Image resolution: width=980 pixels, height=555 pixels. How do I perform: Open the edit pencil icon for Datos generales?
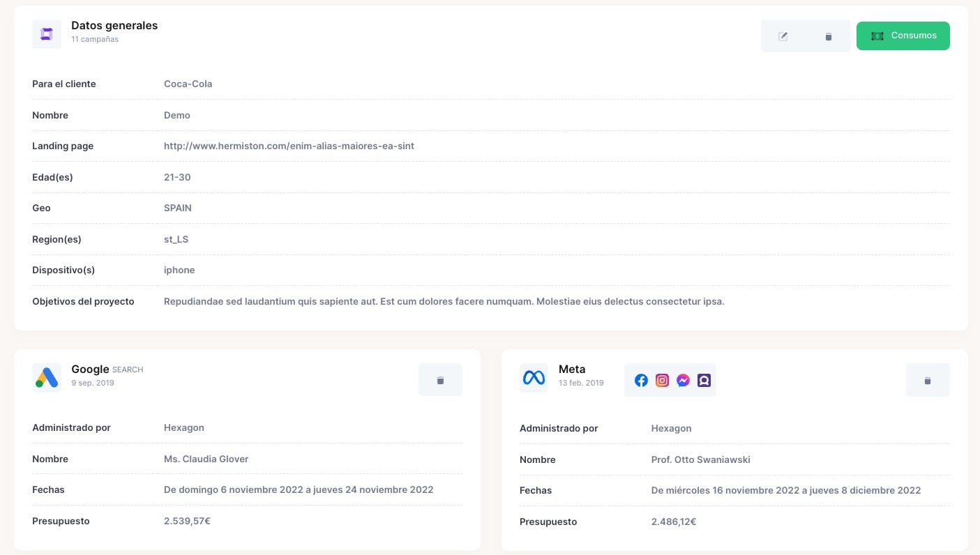point(783,36)
